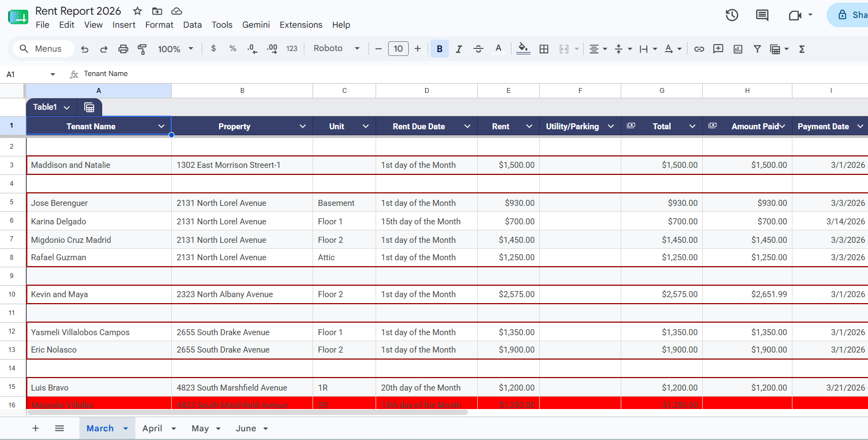868x440 pixels.
Task: Click the font size input field
Action: click(398, 49)
